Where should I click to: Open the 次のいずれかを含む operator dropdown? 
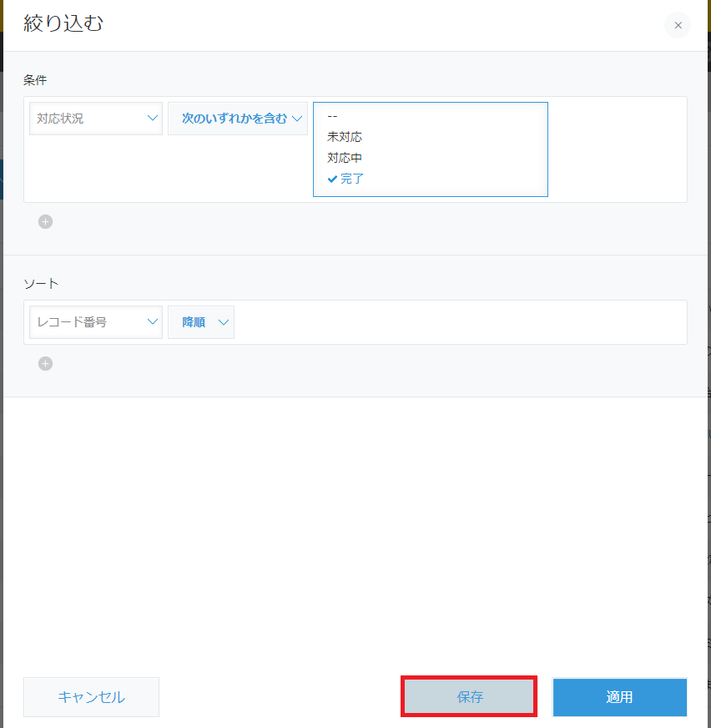pos(238,119)
